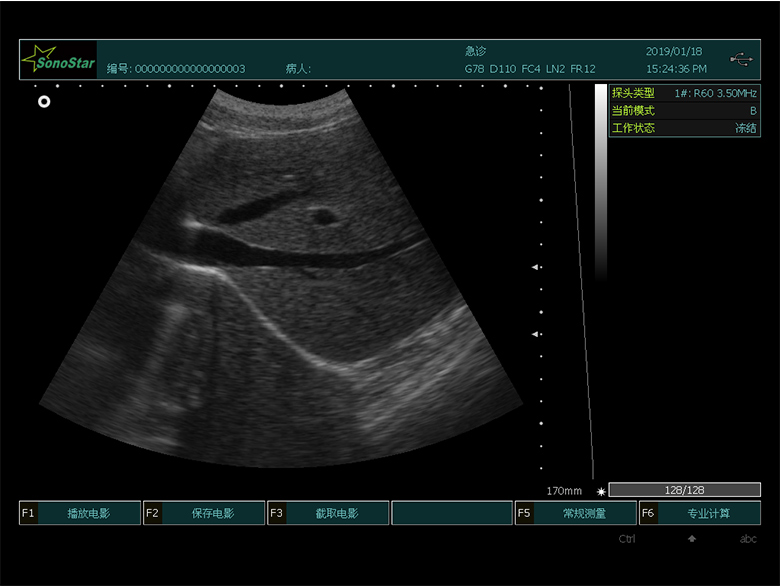Select the 当前模式 current mode row
The width and height of the screenshot is (780, 588).
tap(684, 111)
